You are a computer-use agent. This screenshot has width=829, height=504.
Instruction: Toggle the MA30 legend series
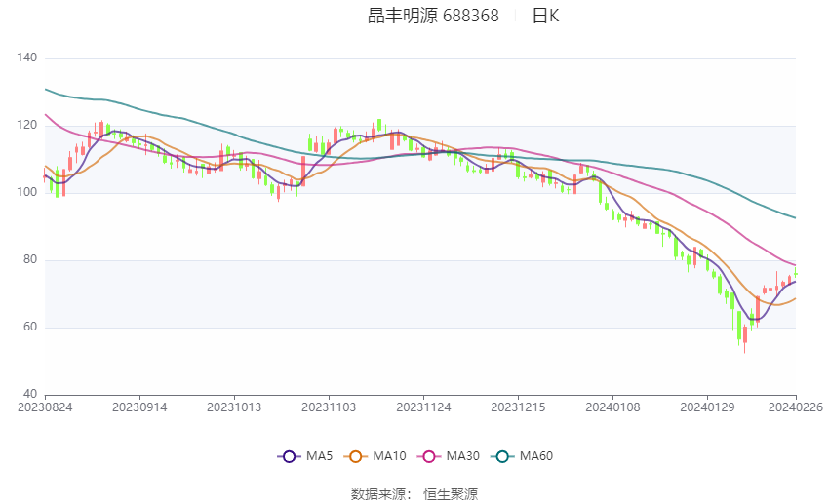449,456
